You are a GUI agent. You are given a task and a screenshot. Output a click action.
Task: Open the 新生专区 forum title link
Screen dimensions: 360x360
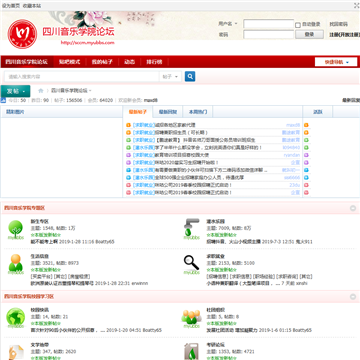tap(40, 221)
